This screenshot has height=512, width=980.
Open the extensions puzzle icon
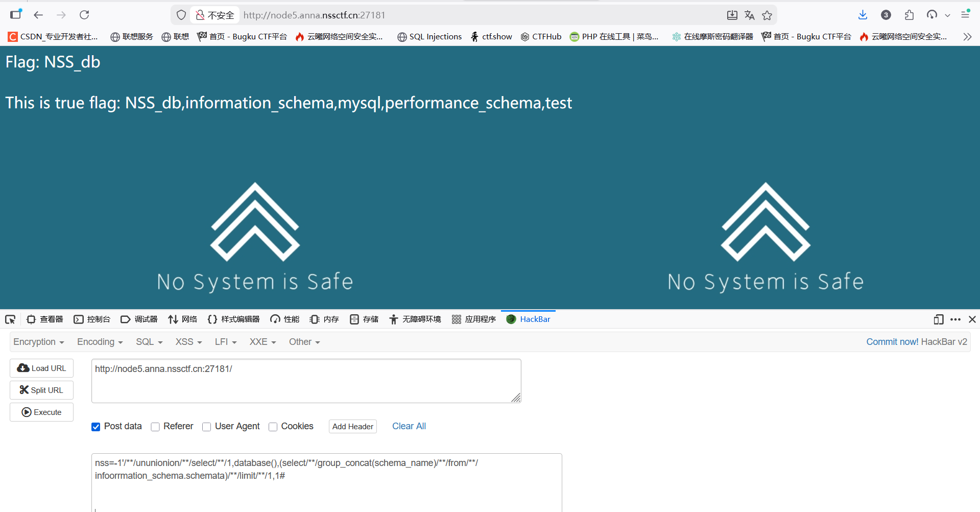(x=909, y=15)
